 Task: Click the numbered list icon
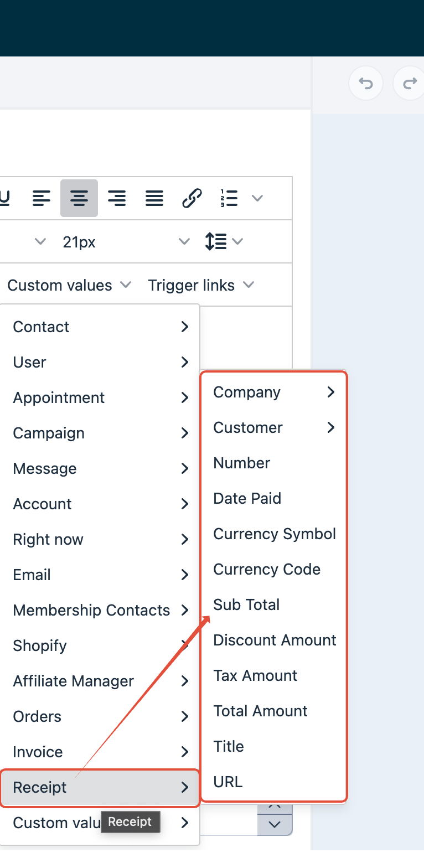pyautogui.click(x=229, y=198)
